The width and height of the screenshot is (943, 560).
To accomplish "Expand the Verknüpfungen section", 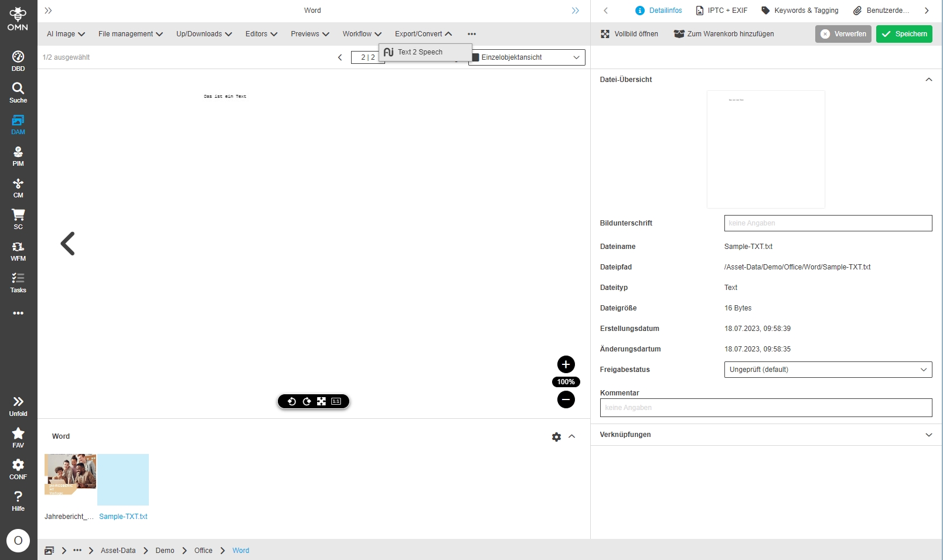I will point(929,435).
